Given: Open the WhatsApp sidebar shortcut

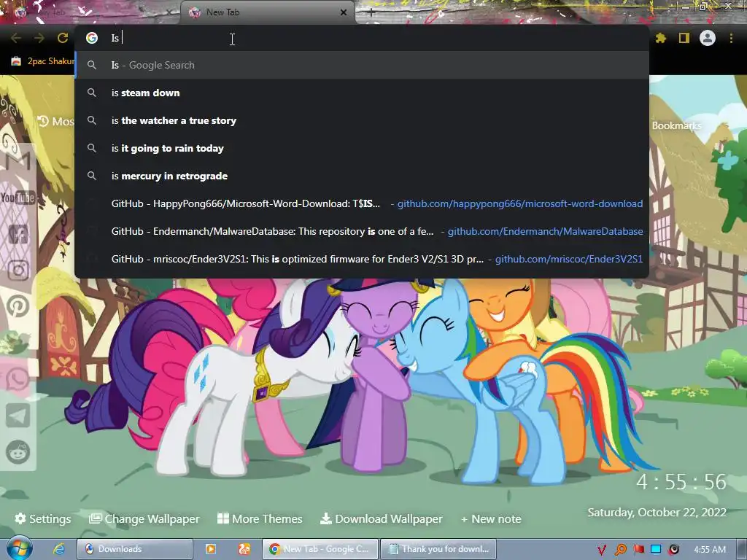Looking at the screenshot, I should (18, 379).
